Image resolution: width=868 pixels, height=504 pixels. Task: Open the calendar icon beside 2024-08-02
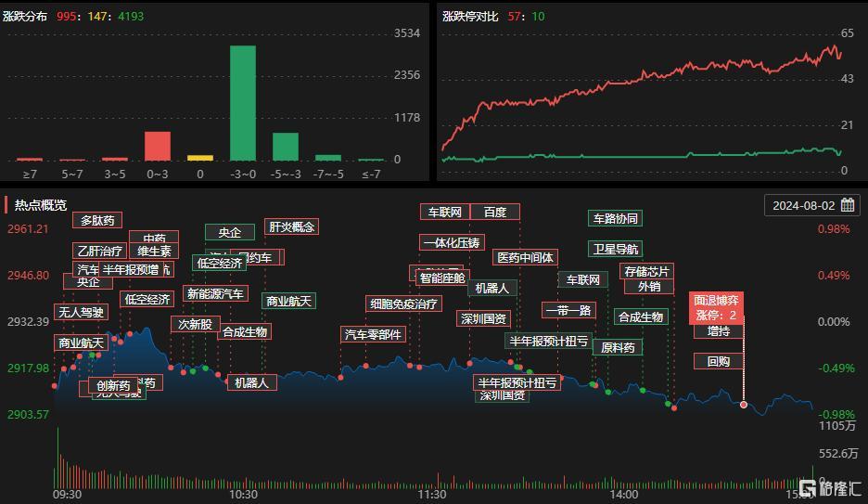point(848,205)
